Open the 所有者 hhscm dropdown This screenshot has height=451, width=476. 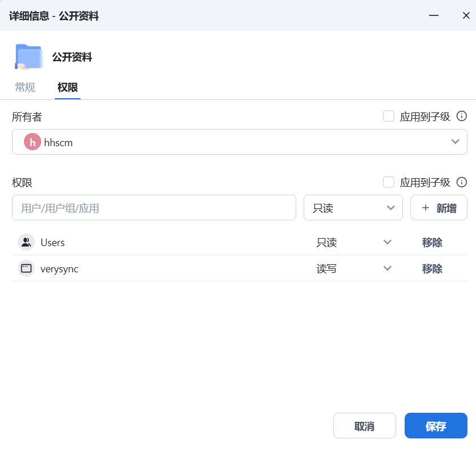[x=240, y=142]
